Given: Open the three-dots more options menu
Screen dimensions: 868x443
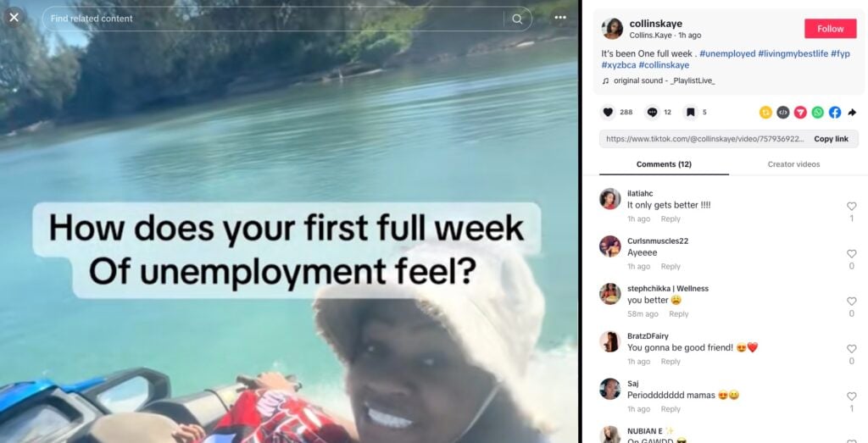Looking at the screenshot, I should [560, 18].
